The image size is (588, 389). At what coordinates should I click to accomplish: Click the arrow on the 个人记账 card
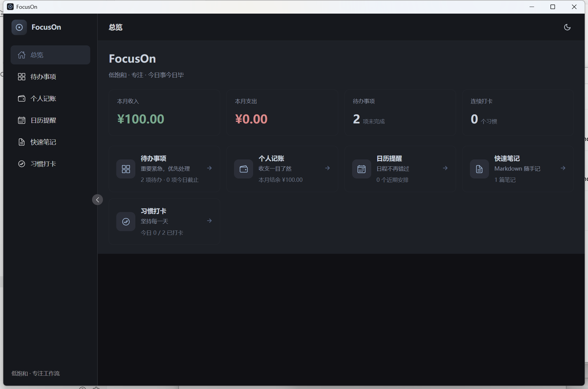pyautogui.click(x=327, y=168)
